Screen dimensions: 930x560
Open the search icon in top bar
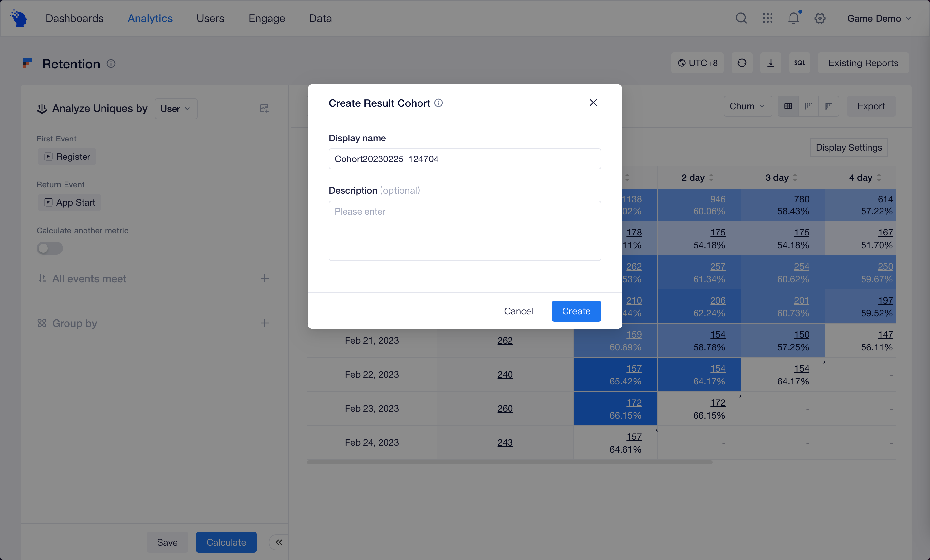[741, 18]
